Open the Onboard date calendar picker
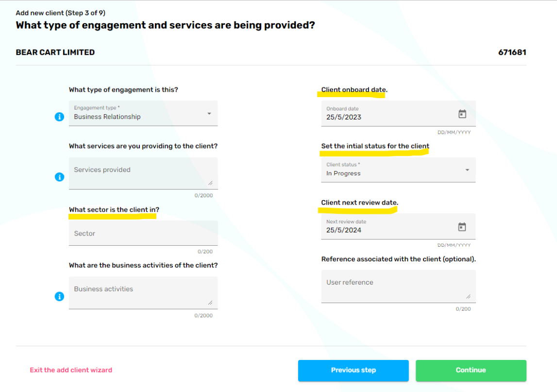 click(x=462, y=114)
